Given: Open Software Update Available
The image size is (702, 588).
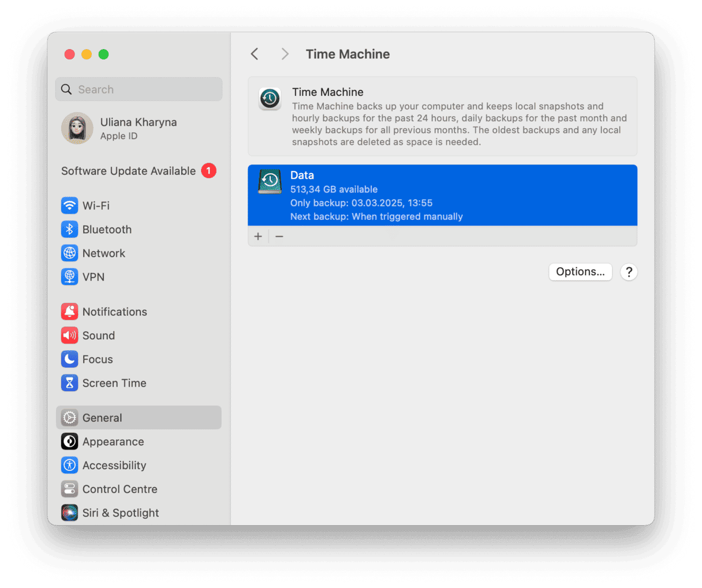Looking at the screenshot, I should pyautogui.click(x=128, y=171).
